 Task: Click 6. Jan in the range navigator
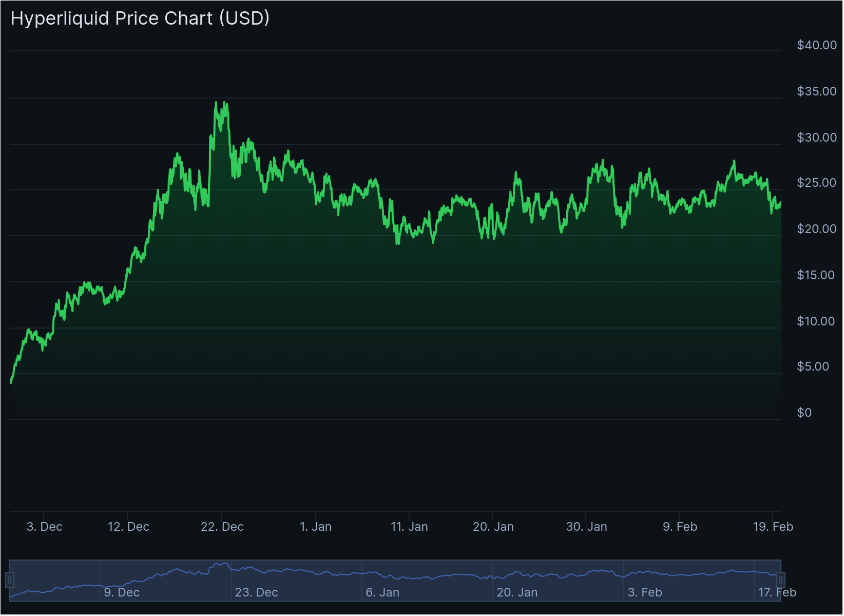click(382, 592)
